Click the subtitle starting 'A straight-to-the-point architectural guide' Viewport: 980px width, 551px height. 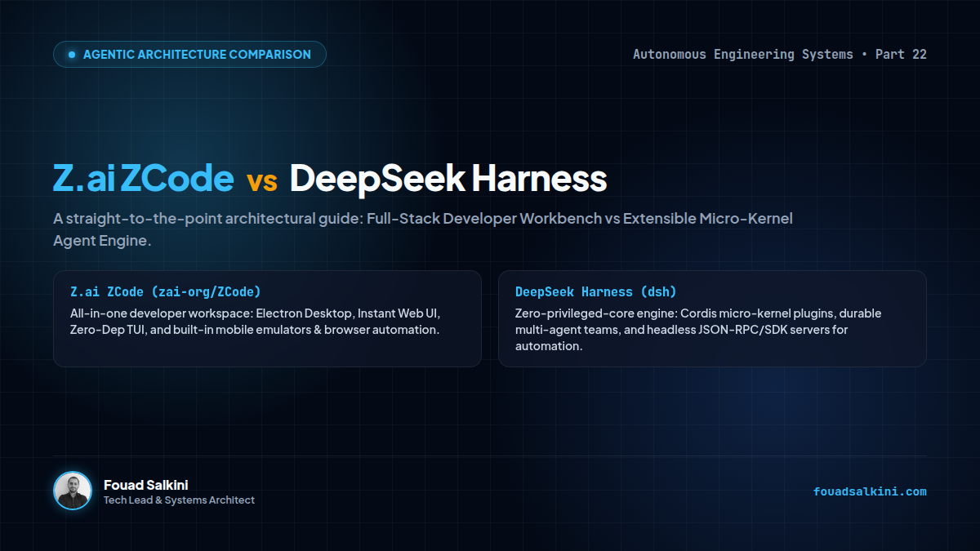pos(423,230)
